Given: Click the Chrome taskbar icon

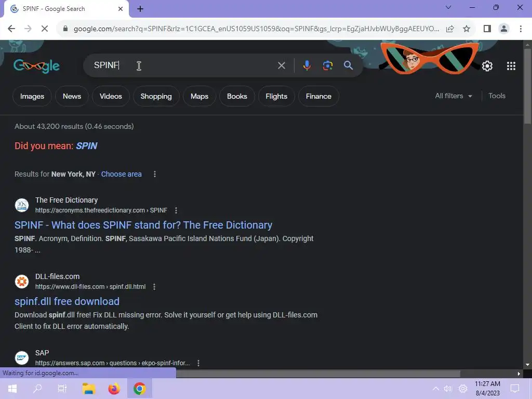Looking at the screenshot, I should click(139, 389).
